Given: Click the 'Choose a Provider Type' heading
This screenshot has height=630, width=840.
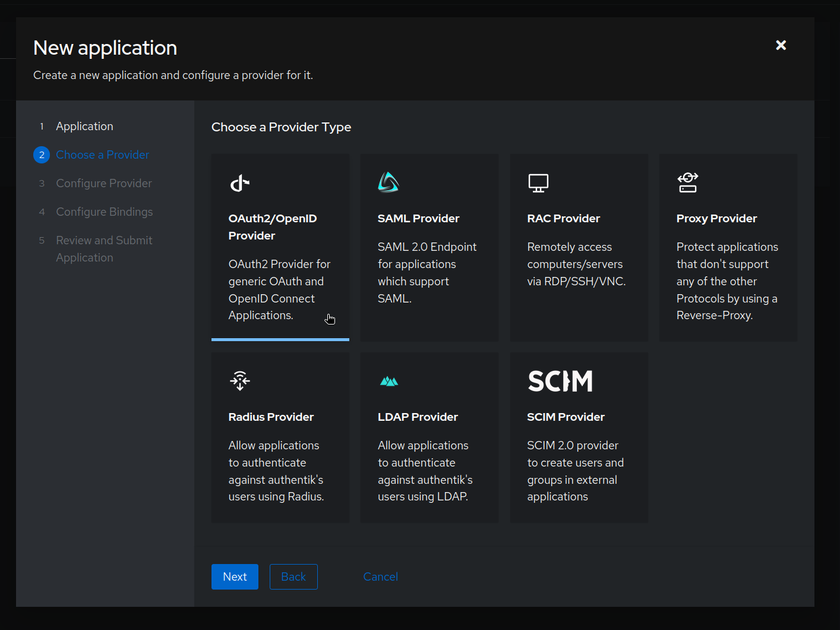Looking at the screenshot, I should 281,127.
